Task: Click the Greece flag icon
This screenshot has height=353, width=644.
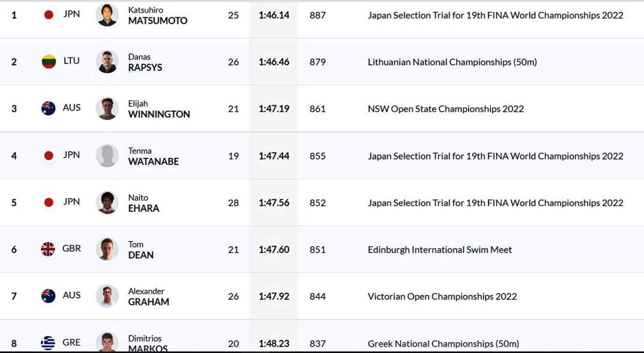Action: [x=48, y=343]
